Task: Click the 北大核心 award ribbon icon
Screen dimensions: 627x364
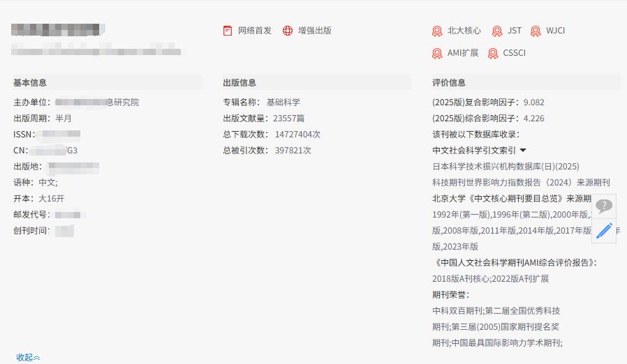Action: coord(437,31)
